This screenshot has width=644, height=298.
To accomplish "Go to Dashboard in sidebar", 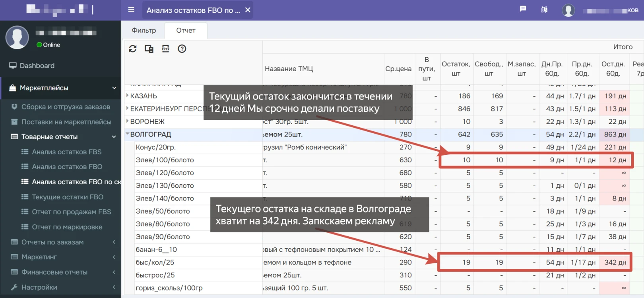I will click(37, 66).
